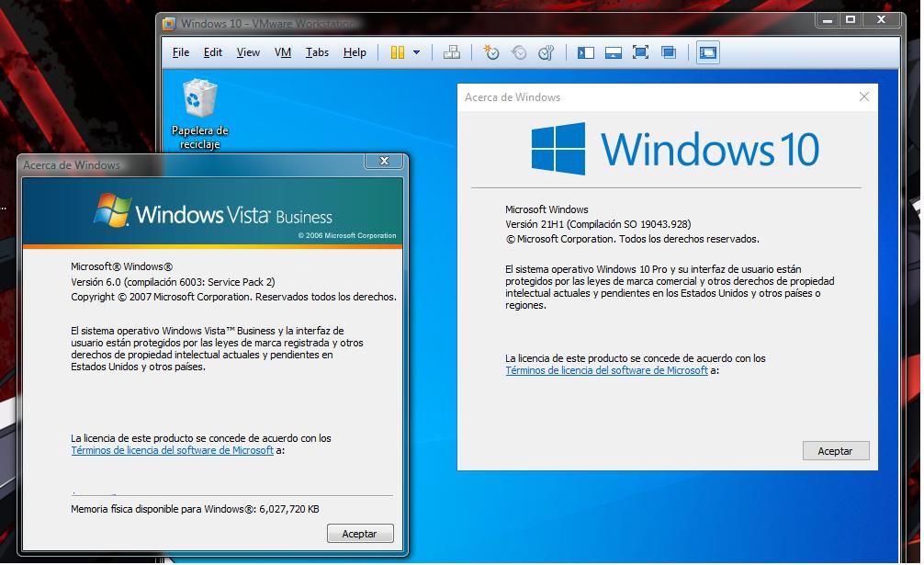Close the VMware Workstation window

pos(882,20)
